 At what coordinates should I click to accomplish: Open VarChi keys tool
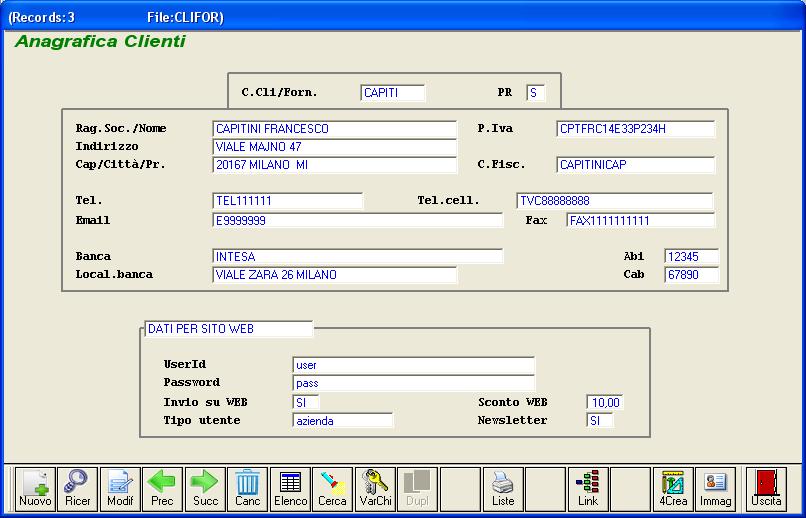[x=375, y=488]
